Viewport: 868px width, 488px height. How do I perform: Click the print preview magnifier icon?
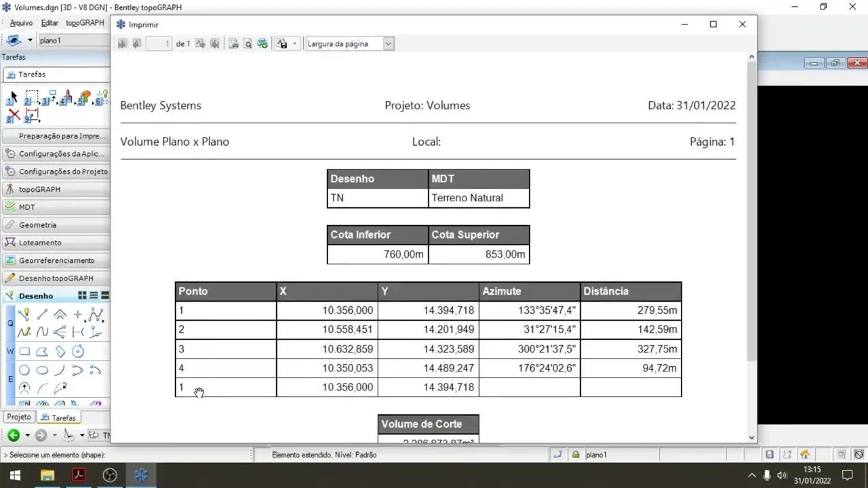248,43
